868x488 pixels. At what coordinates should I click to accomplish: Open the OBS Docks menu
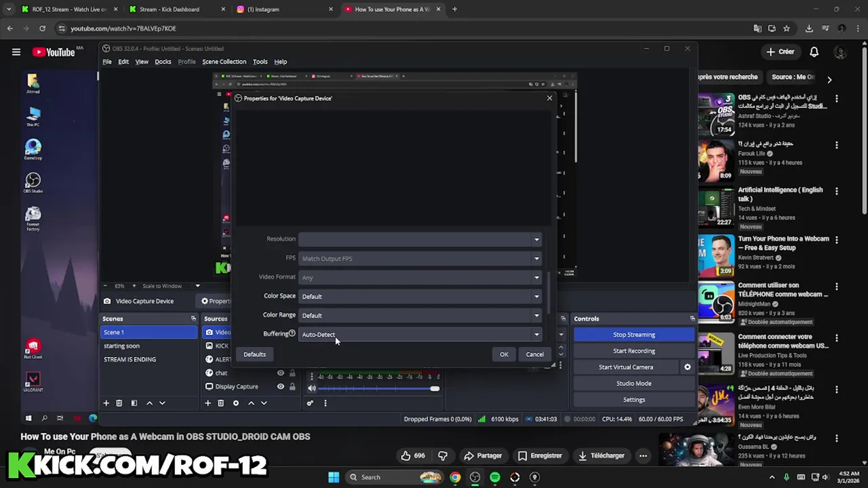[x=163, y=62]
